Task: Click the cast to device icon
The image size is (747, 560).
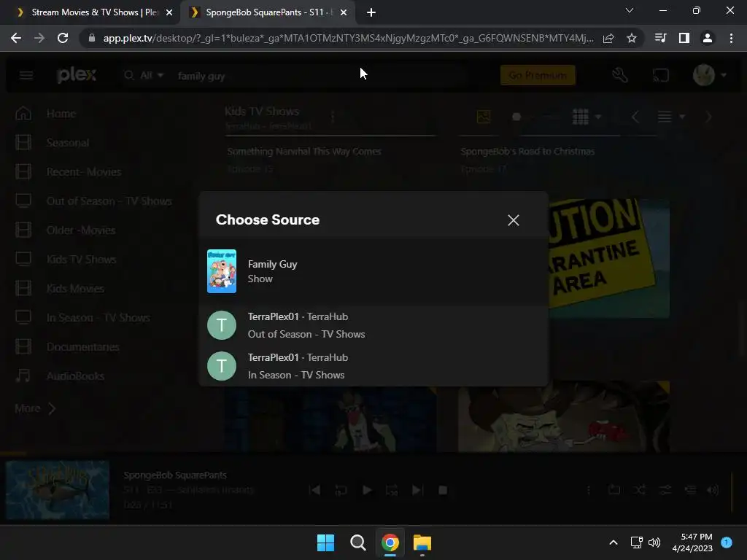Action: (x=660, y=75)
